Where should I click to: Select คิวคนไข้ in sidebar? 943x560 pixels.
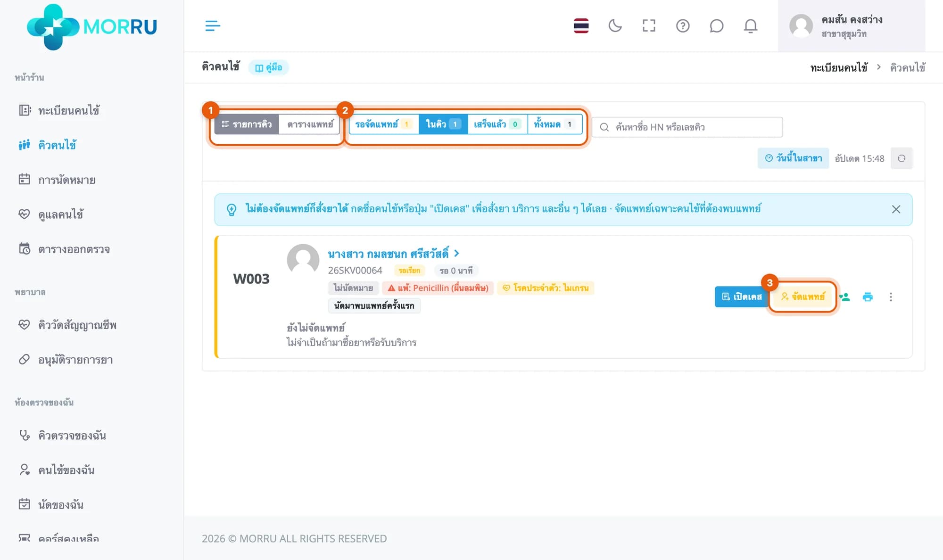click(x=57, y=145)
